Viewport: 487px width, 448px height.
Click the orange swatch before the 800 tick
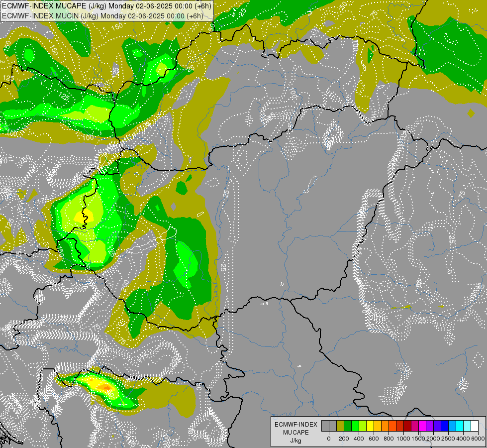click(x=385, y=426)
